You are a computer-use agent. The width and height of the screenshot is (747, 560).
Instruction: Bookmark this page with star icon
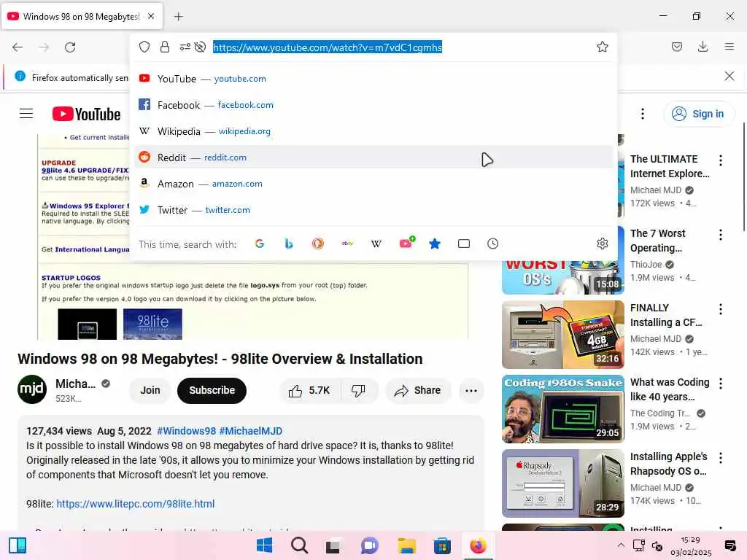602,47
